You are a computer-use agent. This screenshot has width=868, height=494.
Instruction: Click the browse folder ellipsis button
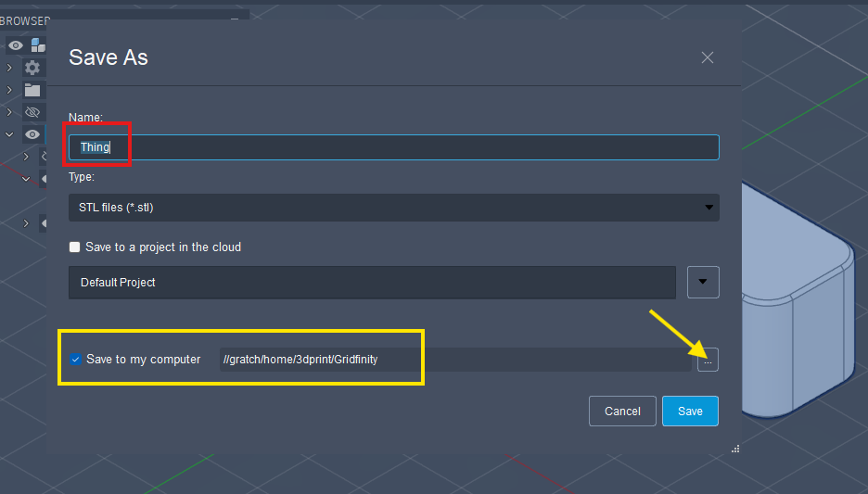coord(708,361)
